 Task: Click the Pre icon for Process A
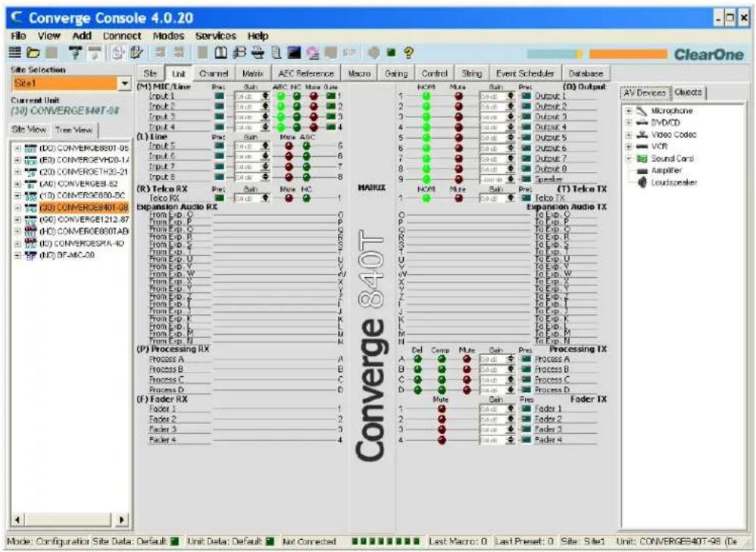[526, 359]
